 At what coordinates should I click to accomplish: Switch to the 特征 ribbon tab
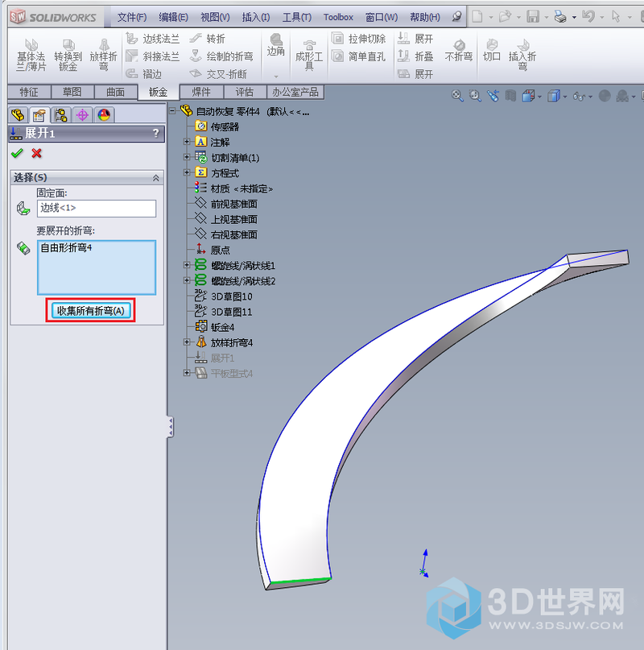tap(29, 92)
